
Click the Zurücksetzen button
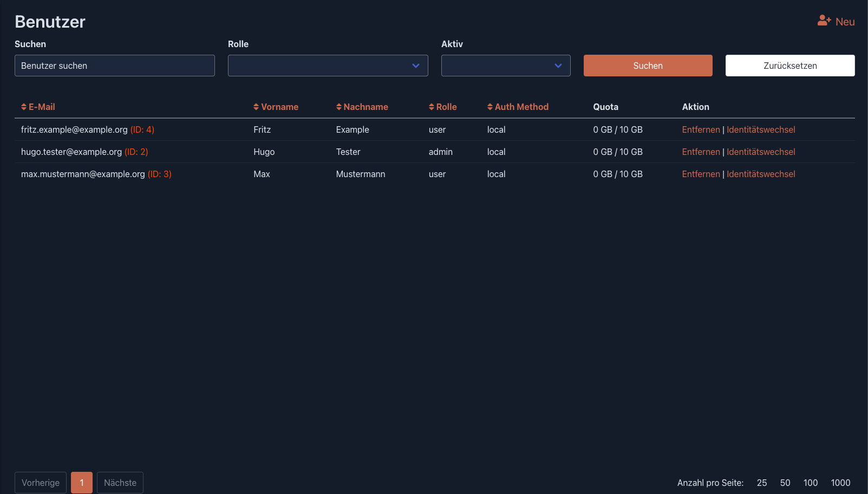pos(790,66)
